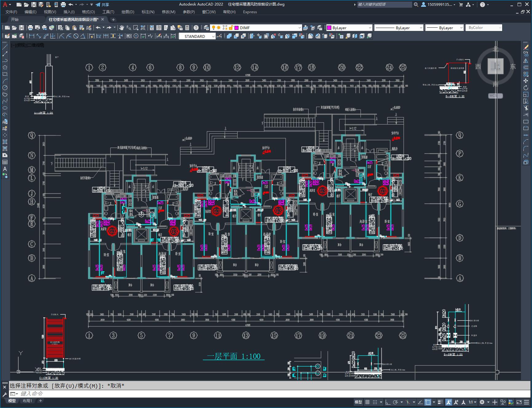This screenshot has width=532, height=408.
Task: Open the 标注(N) menu
Action: (x=148, y=12)
